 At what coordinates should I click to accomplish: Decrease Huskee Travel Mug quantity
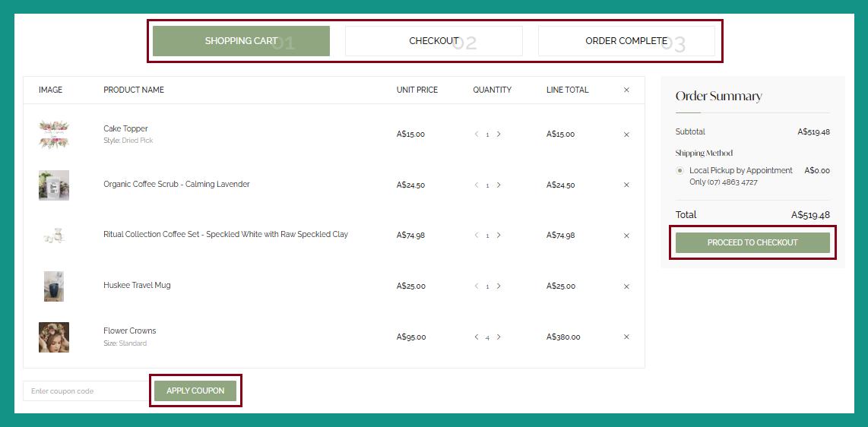tap(476, 286)
